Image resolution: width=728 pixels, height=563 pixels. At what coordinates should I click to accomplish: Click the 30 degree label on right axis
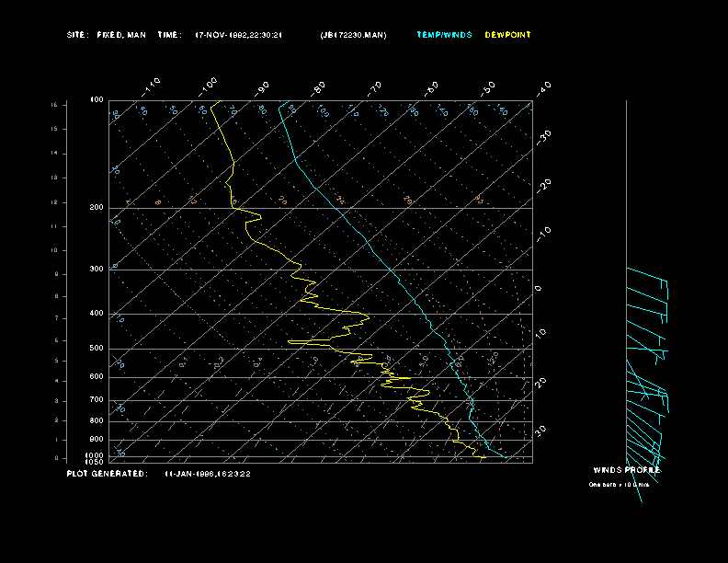[541, 430]
